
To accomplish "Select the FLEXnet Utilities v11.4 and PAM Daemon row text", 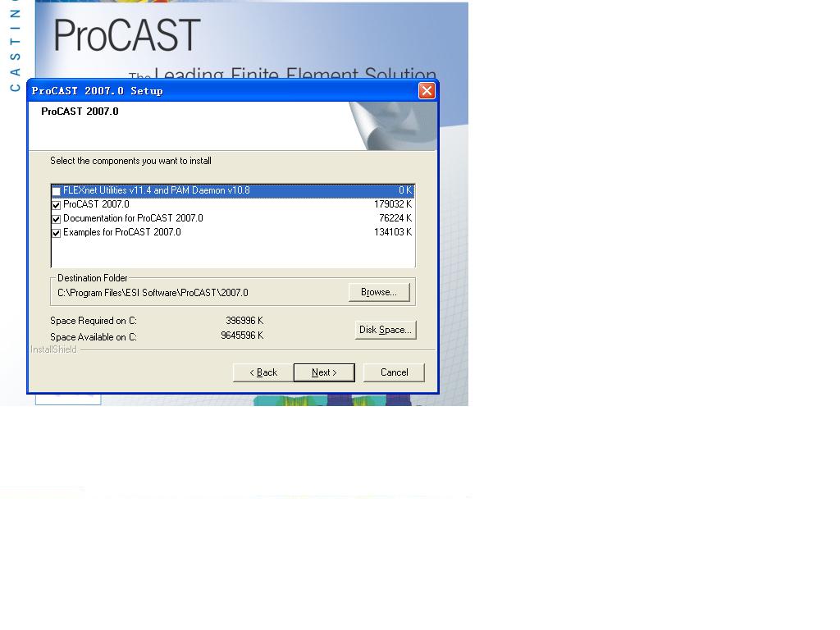I will (x=157, y=190).
